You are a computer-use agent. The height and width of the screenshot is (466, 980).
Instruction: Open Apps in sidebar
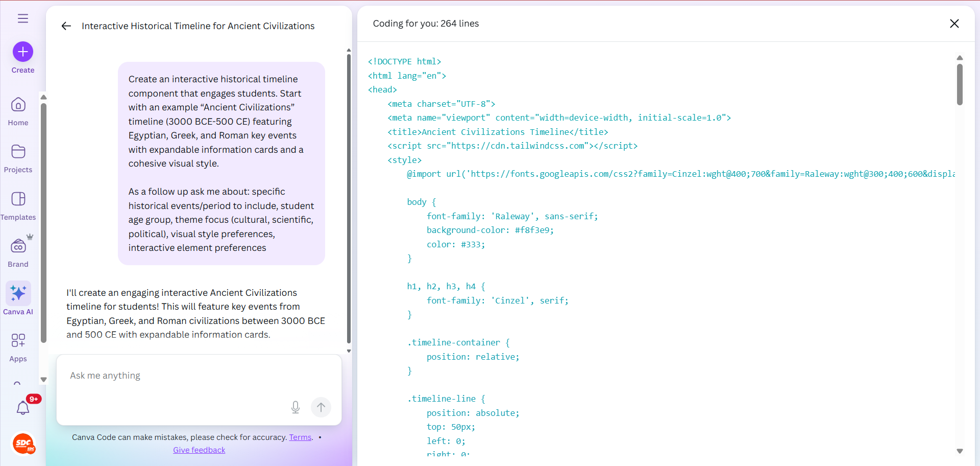18,347
